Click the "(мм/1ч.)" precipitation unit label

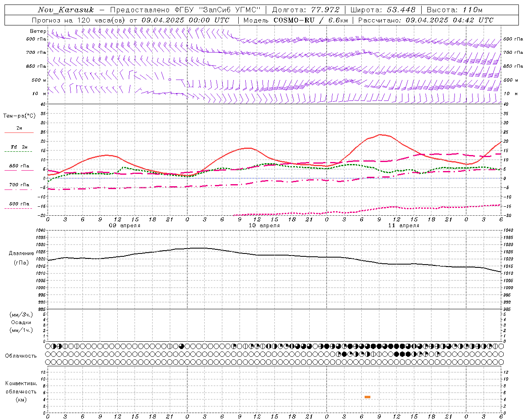tap(21, 330)
